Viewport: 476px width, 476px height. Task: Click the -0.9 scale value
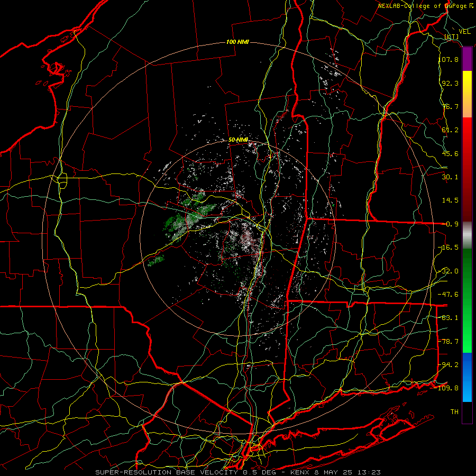coord(450,224)
